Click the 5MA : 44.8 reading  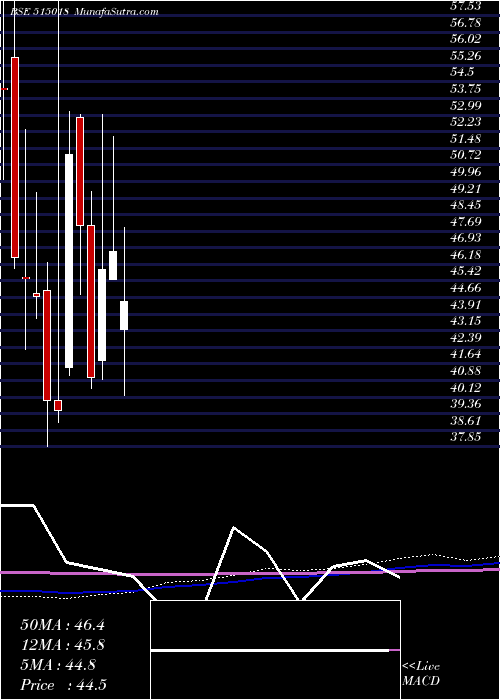[x=57, y=665]
